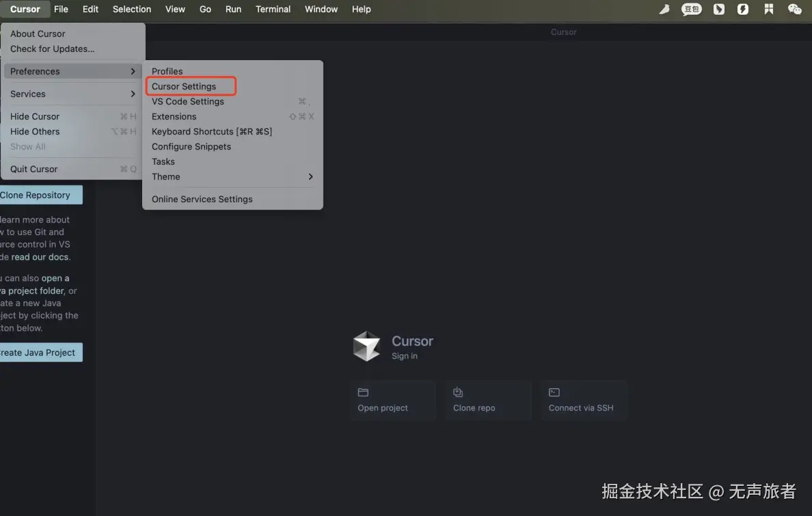Click the Clone Repository button
The image size is (812, 516).
click(41, 195)
